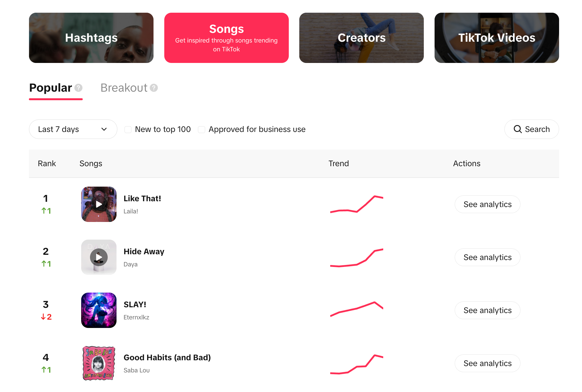Click the play icon on Like That!
Screen dimensions: 582x392
point(99,204)
